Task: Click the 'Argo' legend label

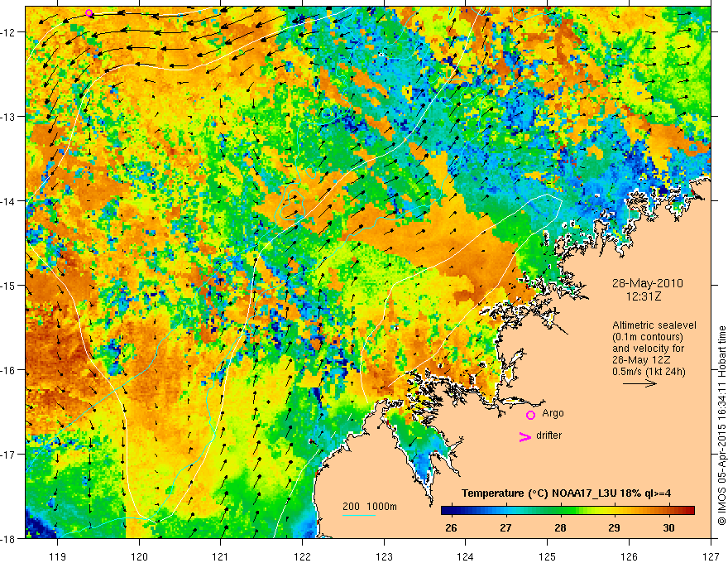Action: [553, 413]
